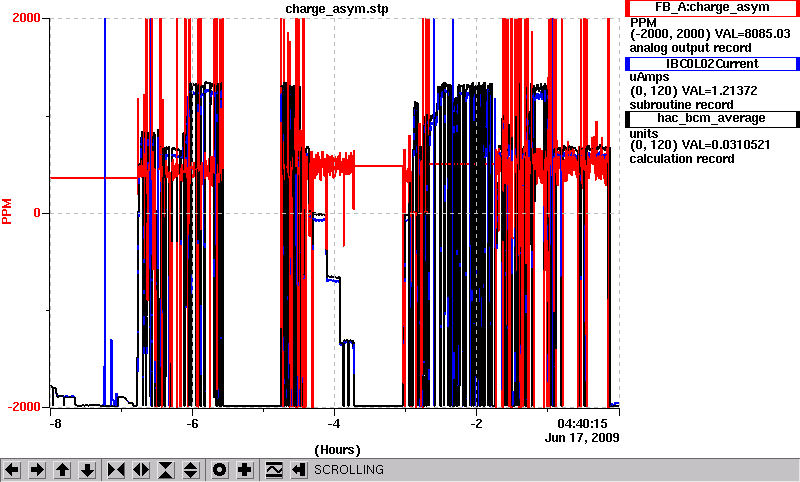Click the Jun 17, 2009 date label
This screenshot has height=482, width=800.
click(582, 437)
